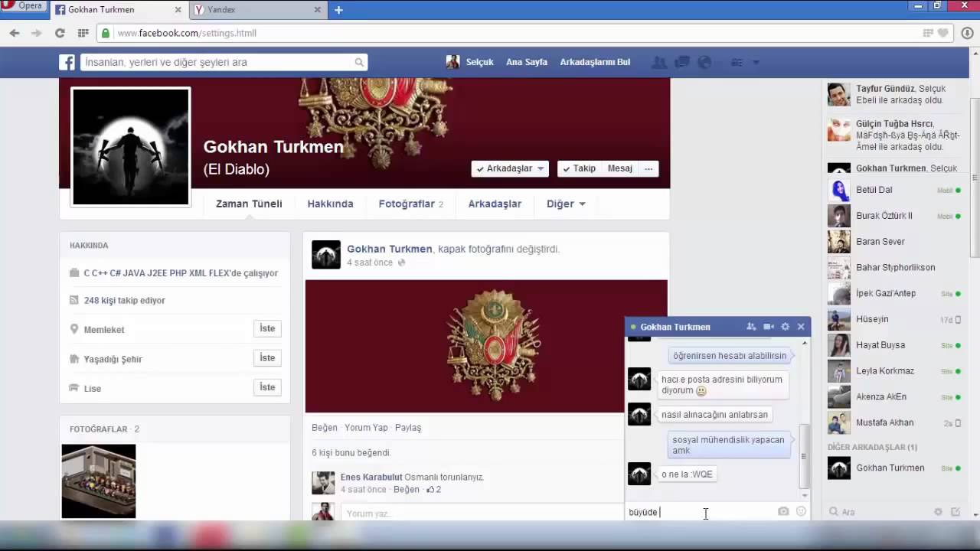Open notifications globe icon in header
Viewport: 980px width, 551px height.
[x=704, y=63]
